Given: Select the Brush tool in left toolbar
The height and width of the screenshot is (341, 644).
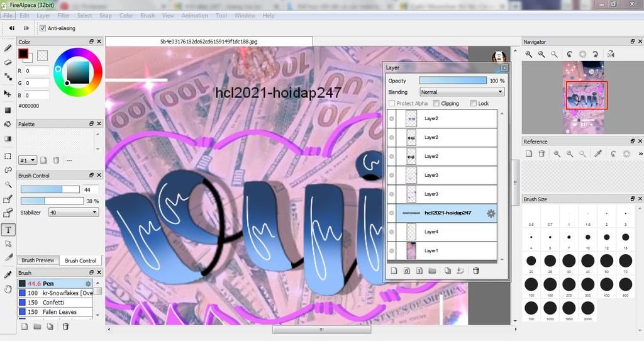Looking at the screenshot, I should point(8,48).
